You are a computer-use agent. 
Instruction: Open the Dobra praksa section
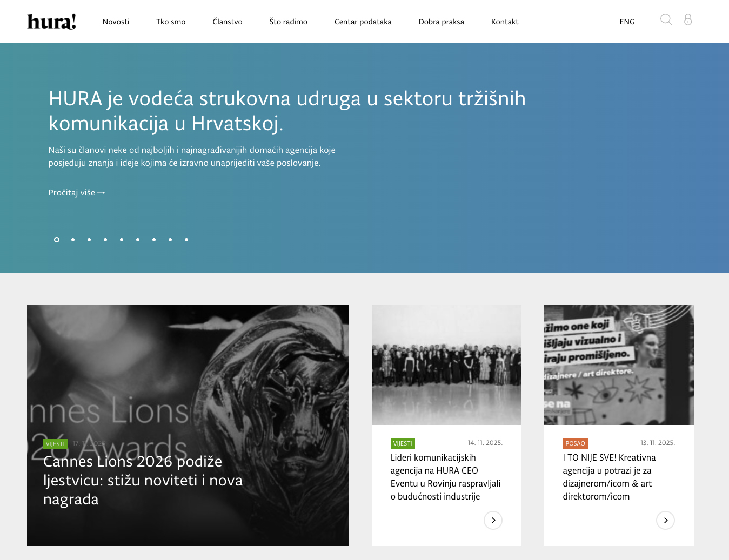(441, 22)
